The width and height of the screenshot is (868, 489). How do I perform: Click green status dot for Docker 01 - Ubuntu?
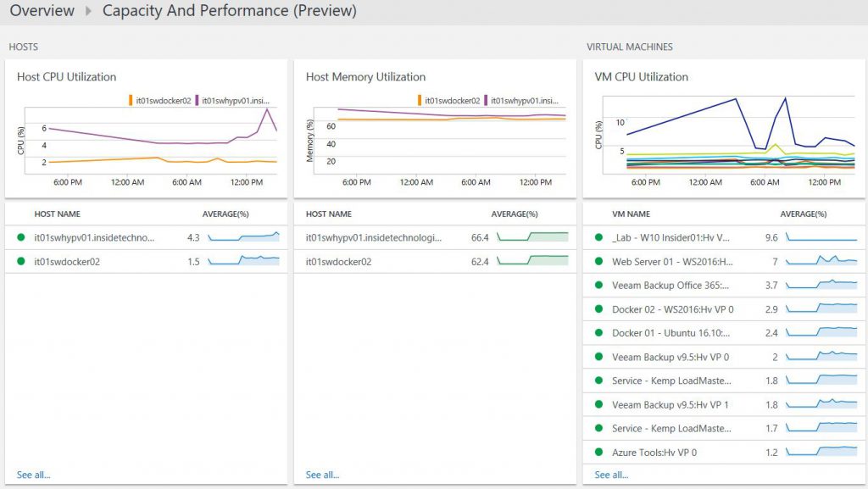pos(598,333)
